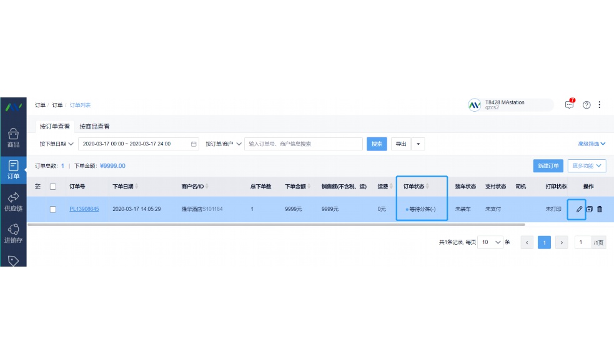Delete the order using the trash icon

(599, 209)
